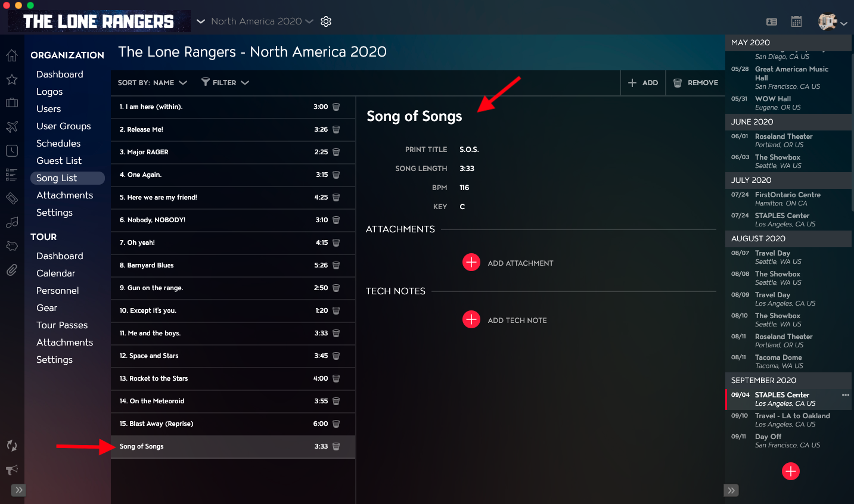The width and height of the screenshot is (854, 504).
Task: Select song '4. One Again.'
Action: point(233,175)
